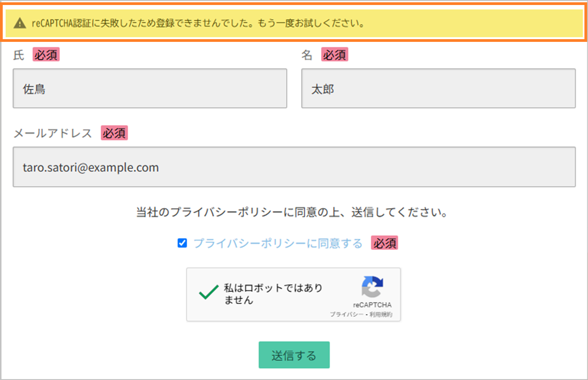Open reCAPTCHA プライバシー link in widget

(347, 314)
